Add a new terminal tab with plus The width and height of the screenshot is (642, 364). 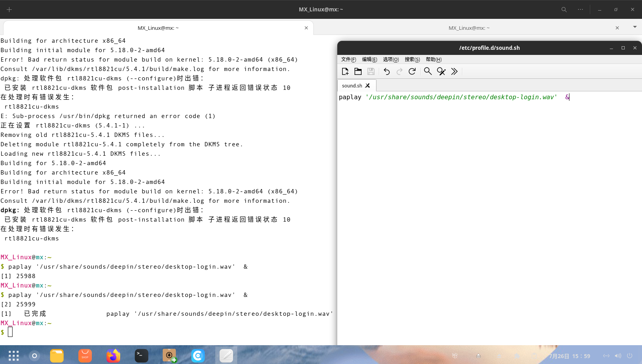[x=9, y=9]
